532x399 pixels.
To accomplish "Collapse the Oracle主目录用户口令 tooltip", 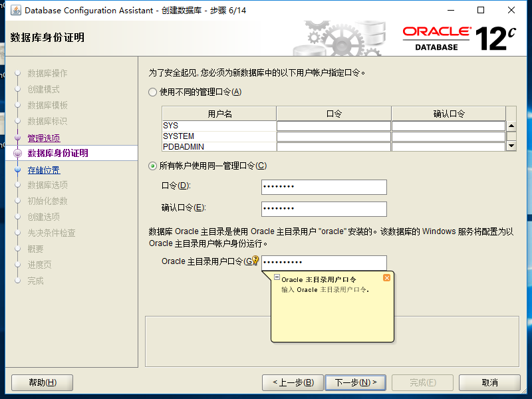I will point(277,277).
